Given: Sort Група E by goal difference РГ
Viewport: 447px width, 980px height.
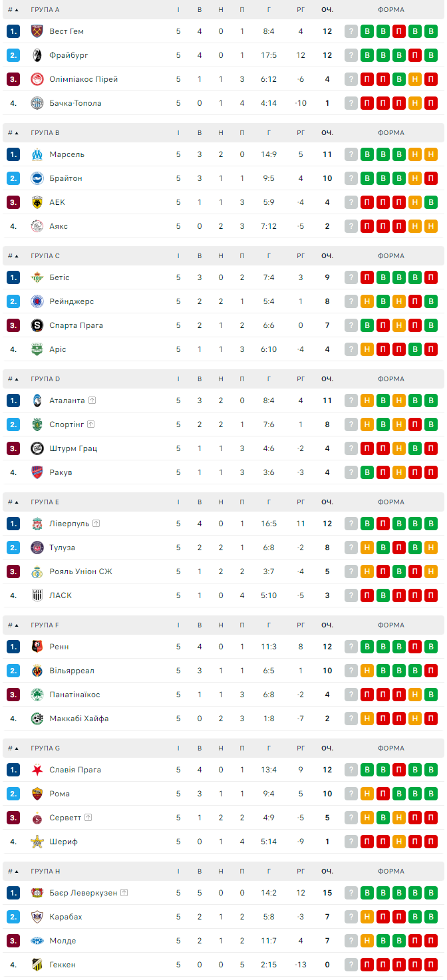Looking at the screenshot, I should point(301,502).
